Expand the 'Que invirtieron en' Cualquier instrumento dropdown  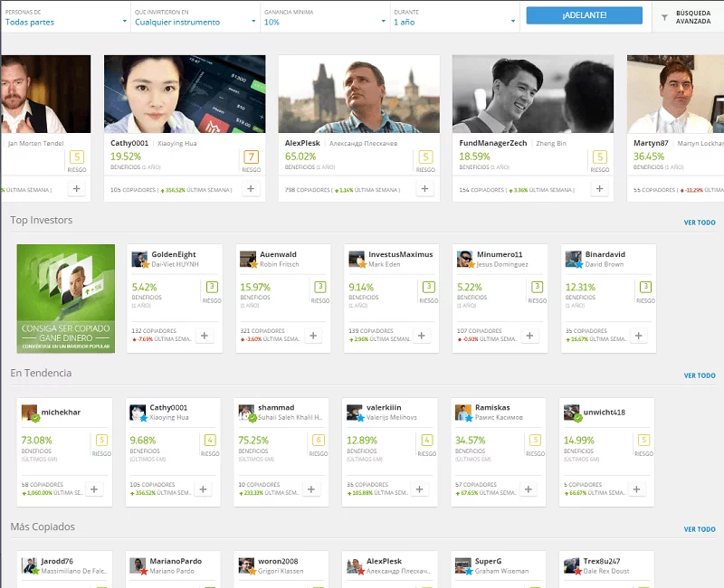click(x=195, y=17)
